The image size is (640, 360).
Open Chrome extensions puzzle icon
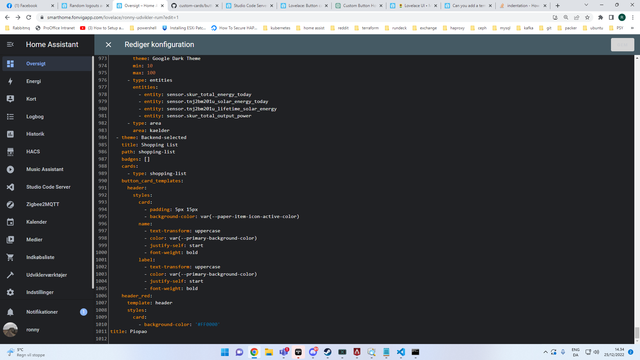[x=600, y=18]
